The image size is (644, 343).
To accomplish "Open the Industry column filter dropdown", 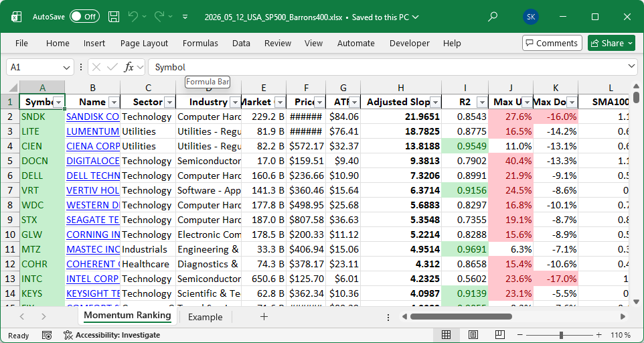I will (236, 102).
